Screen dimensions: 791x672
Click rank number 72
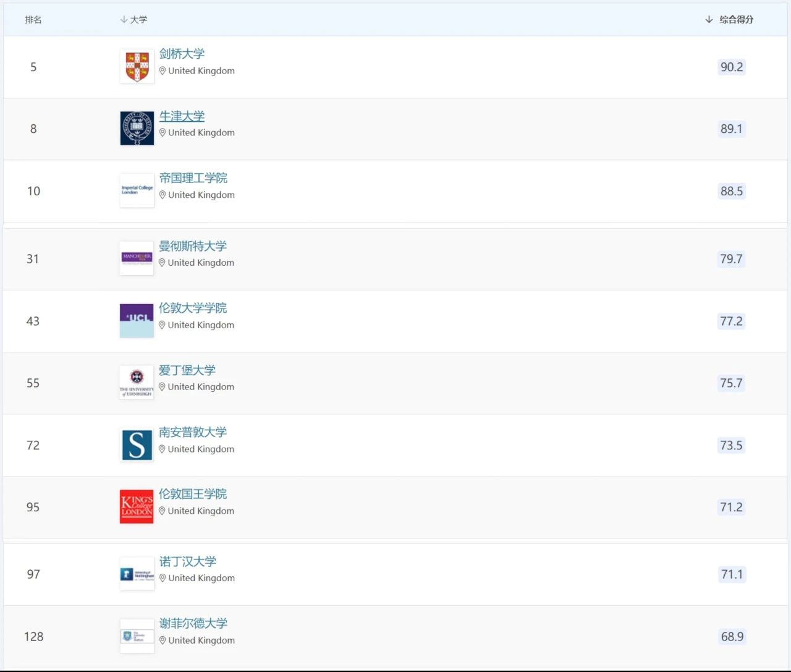[33, 445]
